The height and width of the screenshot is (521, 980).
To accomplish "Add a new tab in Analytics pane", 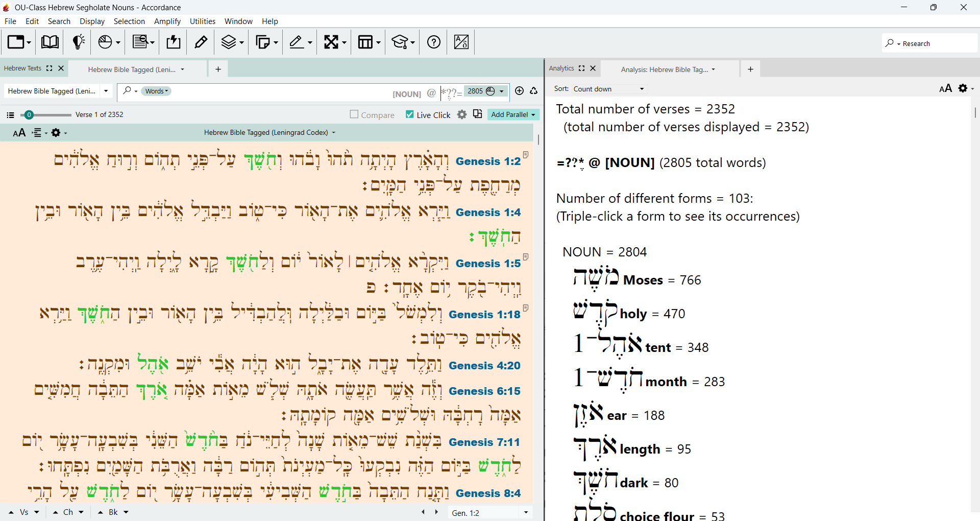I will [x=750, y=69].
